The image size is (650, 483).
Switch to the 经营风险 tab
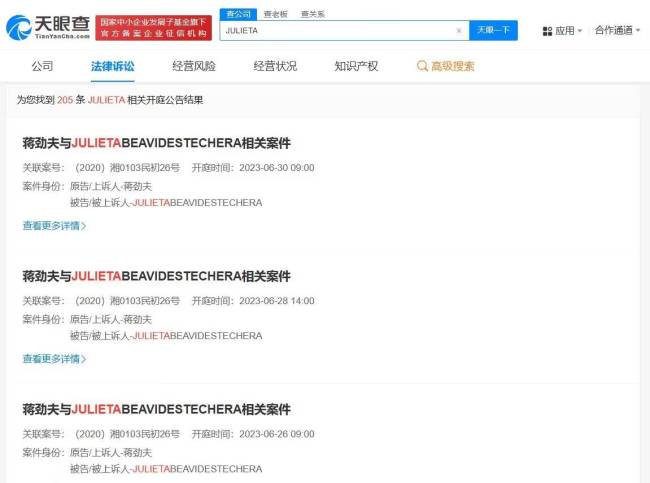pos(194,66)
